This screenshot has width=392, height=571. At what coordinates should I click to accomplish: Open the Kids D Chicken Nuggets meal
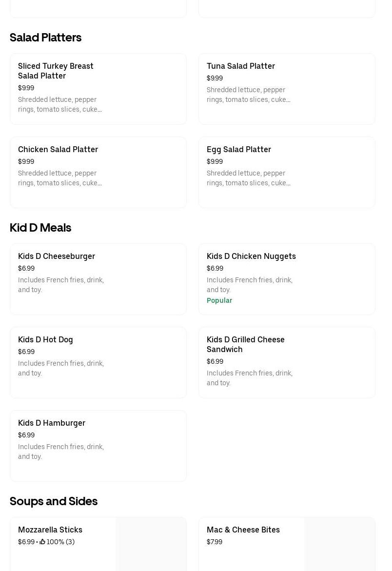[x=287, y=279]
